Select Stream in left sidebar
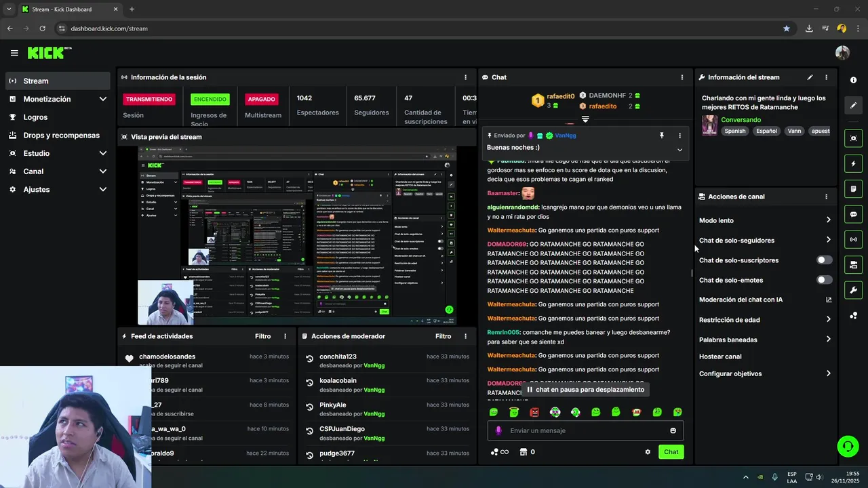Image resolution: width=868 pixels, height=488 pixels. tap(58, 81)
